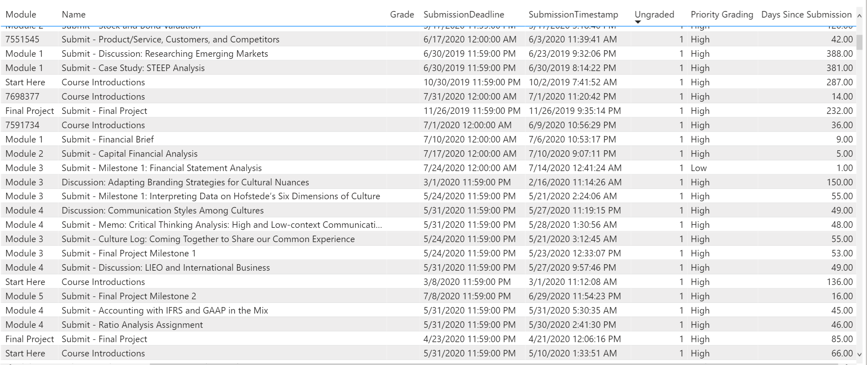Select the "Low" priority grading cell
The height and width of the screenshot is (365, 868).
[699, 168]
